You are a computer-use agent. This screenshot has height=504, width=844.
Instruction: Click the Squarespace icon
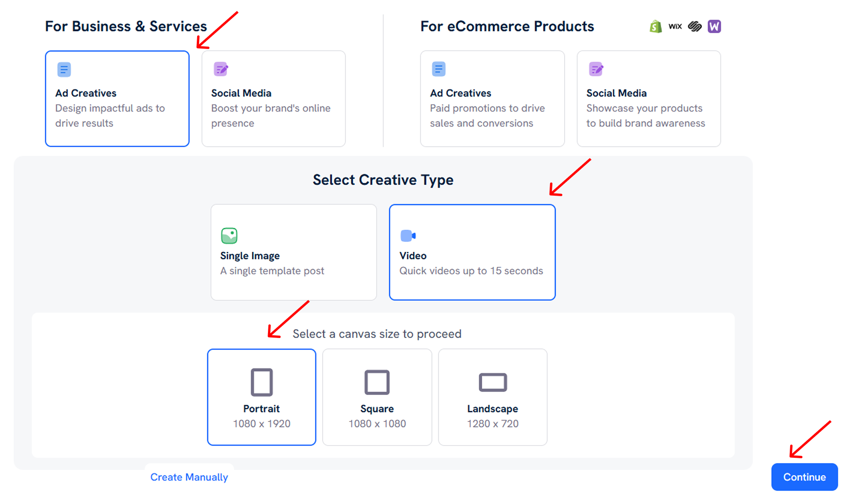point(694,26)
